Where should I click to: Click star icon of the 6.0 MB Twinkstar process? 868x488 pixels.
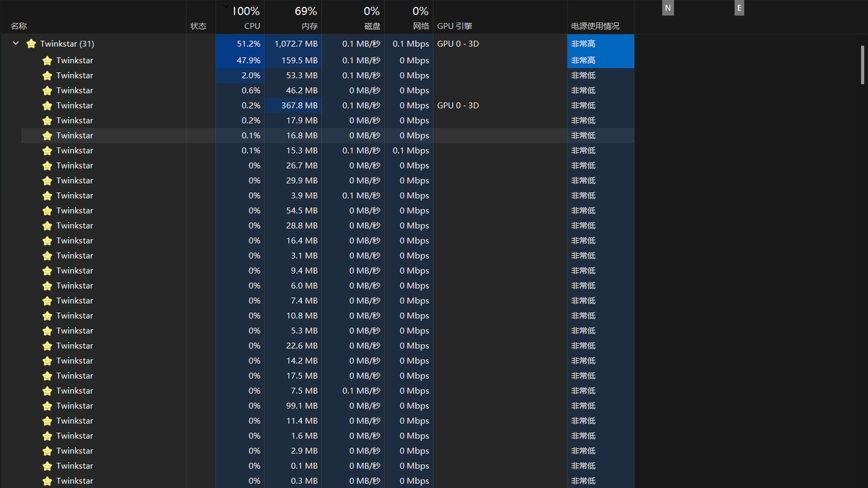coord(47,286)
